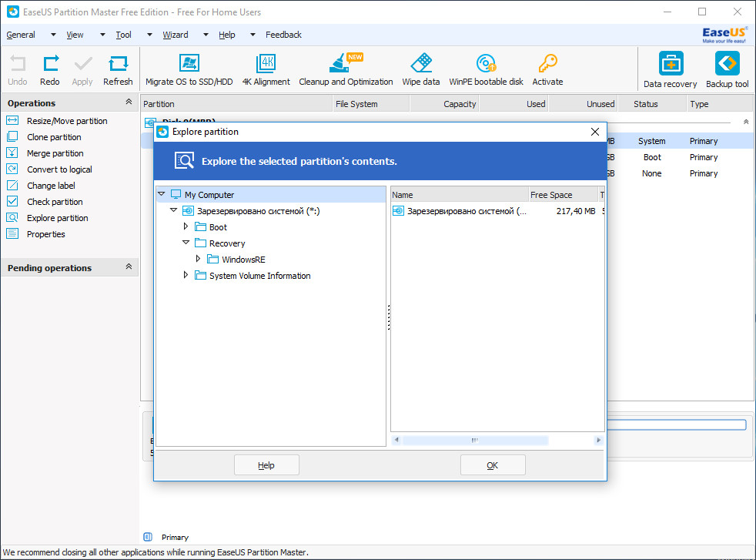Click the Undo toolbar icon

18,64
